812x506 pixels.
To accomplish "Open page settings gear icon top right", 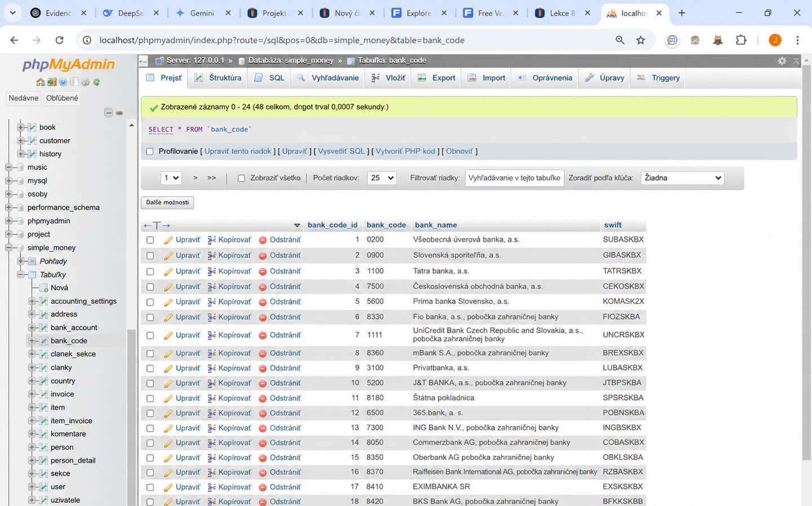I will tap(782, 61).
